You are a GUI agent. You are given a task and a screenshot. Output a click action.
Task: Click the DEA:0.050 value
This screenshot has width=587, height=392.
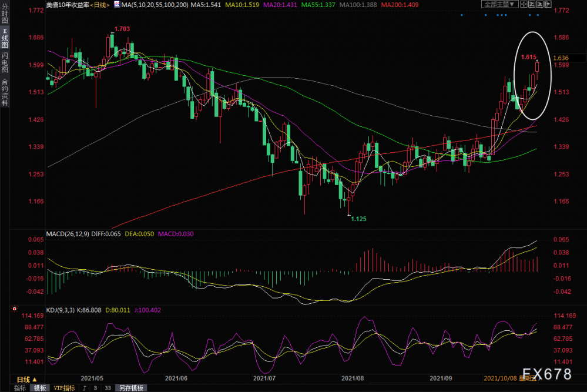(x=139, y=234)
